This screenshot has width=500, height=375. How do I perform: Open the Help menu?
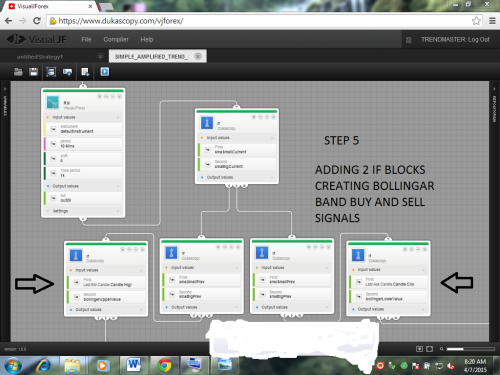click(x=147, y=39)
